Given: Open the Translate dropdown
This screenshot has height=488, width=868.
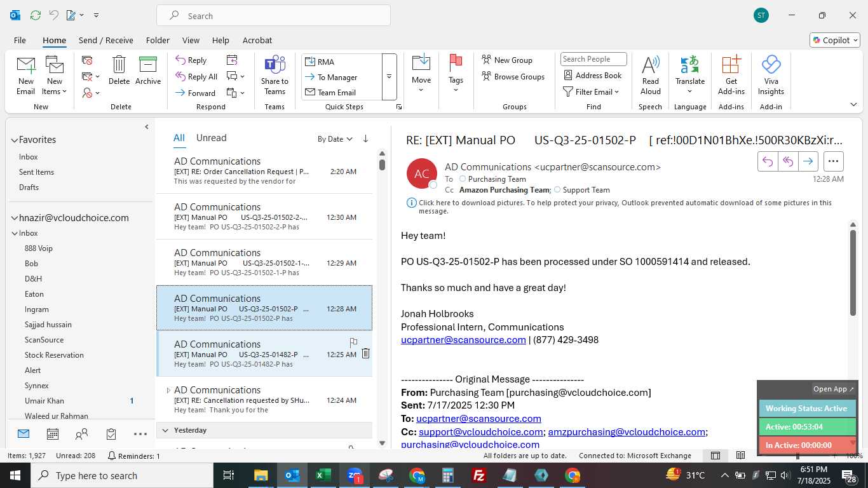Looking at the screenshot, I should click(690, 75).
